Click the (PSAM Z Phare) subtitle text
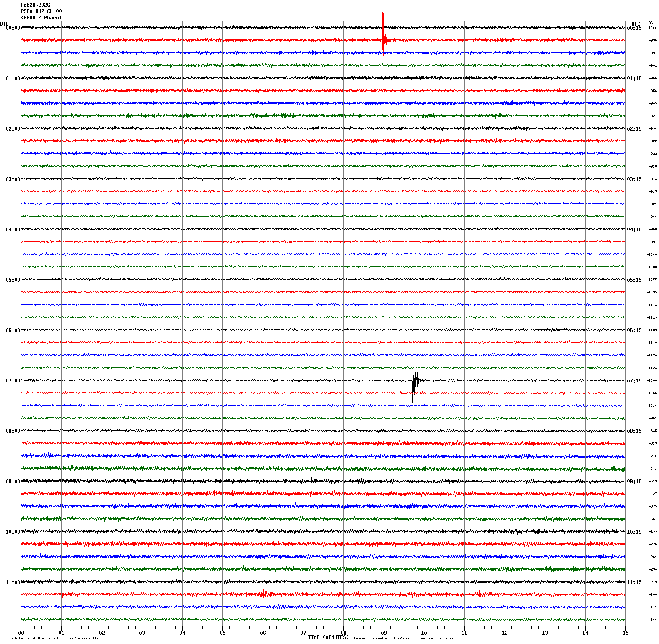659x644 pixels. pos(41,18)
